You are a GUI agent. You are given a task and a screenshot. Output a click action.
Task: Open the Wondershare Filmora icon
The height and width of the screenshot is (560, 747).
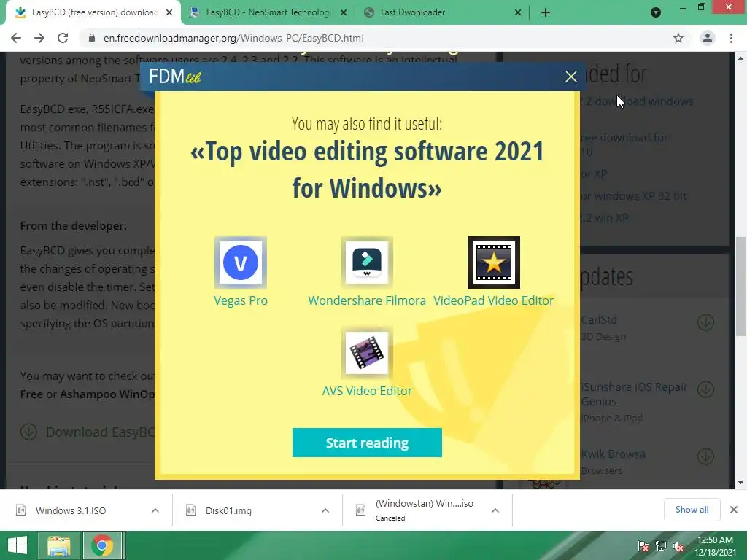pos(367,262)
